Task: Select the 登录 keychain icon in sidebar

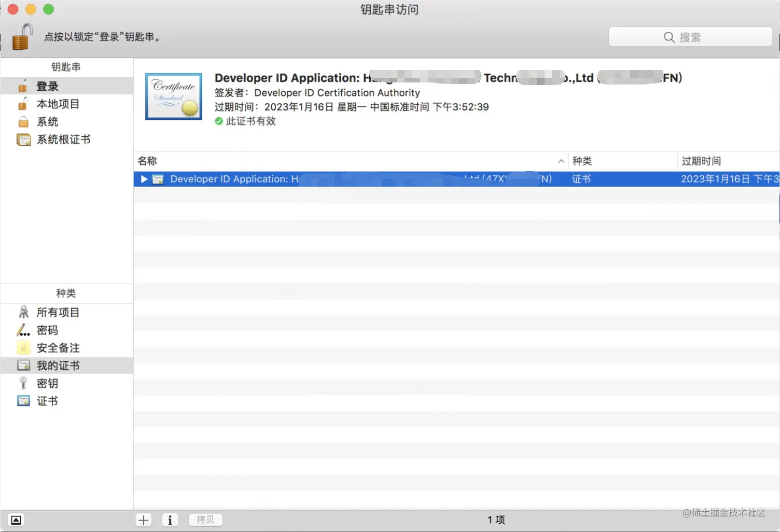Action: point(23,86)
